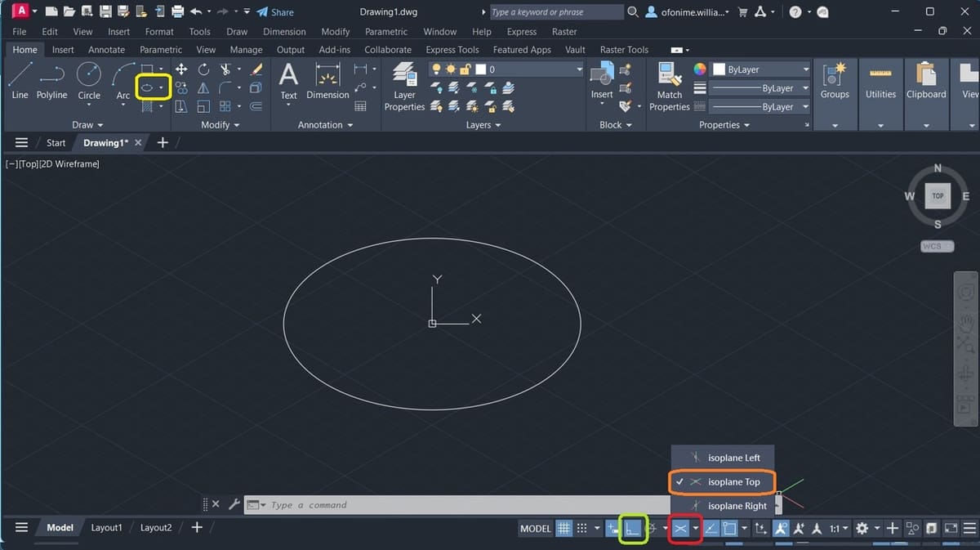Select the Rotate tool
The height and width of the screenshot is (550, 980).
(203, 69)
